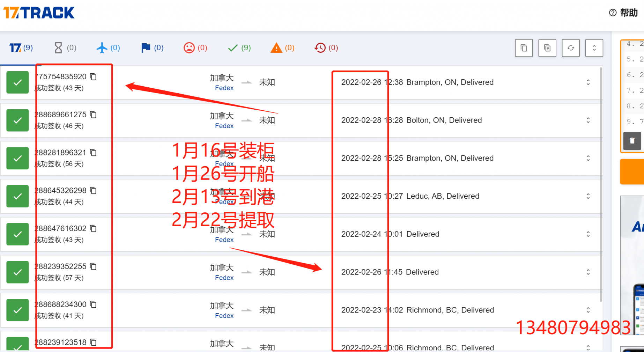This screenshot has width=644, height=352.
Task: Switch to the delivered checkmark tab (9)
Action: pos(239,48)
